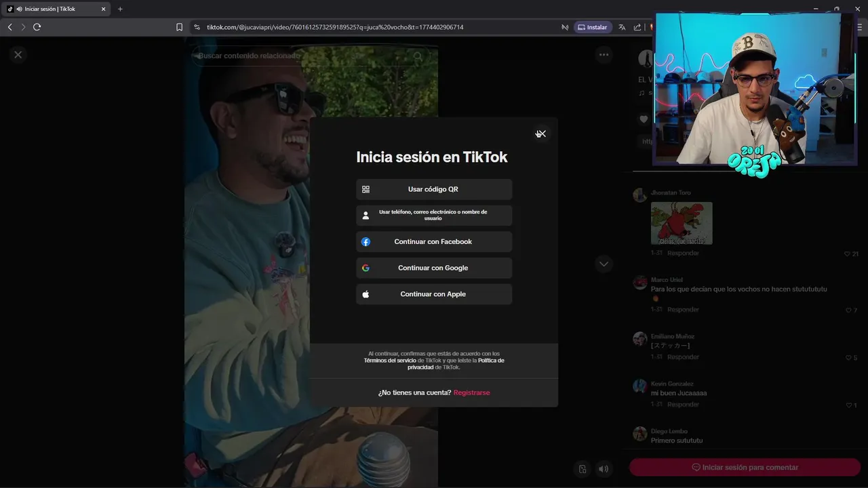Click comment text 'Primero sutututu'
The image size is (868, 488).
[677, 441]
